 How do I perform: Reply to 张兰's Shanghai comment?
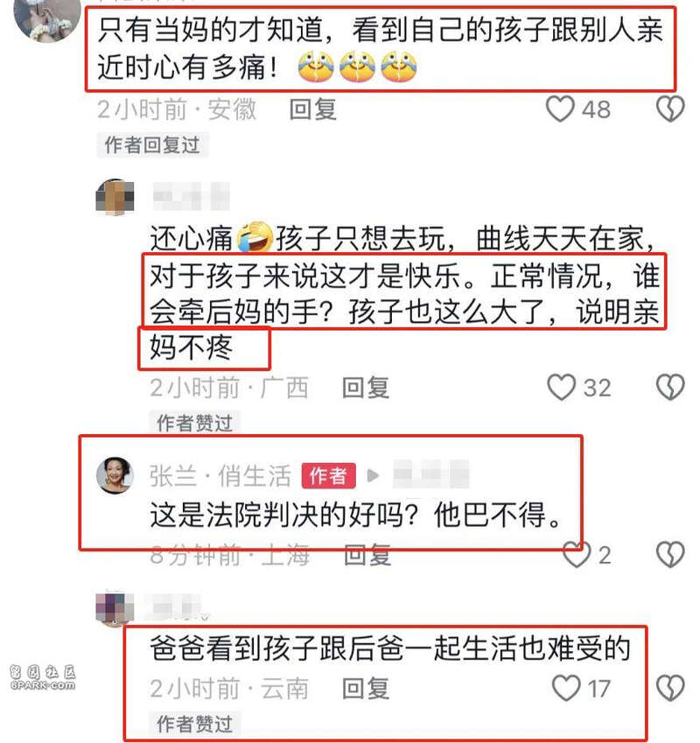[x=367, y=555]
